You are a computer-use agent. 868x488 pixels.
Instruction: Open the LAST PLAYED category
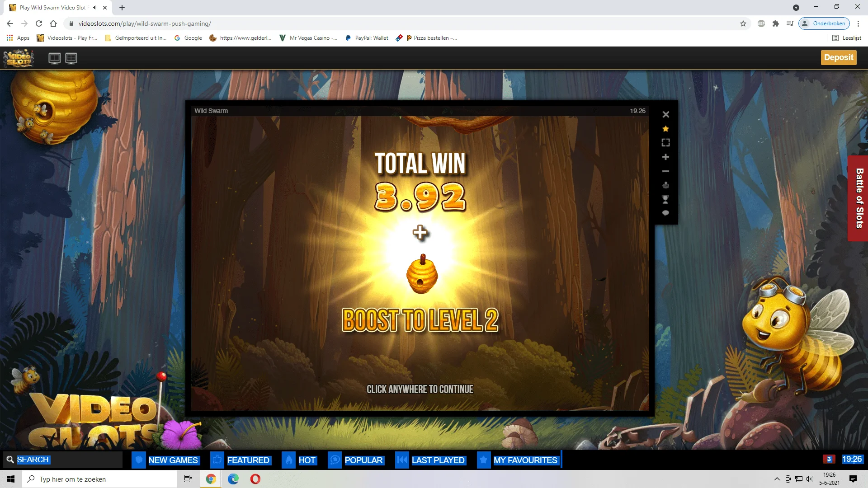tap(430, 460)
